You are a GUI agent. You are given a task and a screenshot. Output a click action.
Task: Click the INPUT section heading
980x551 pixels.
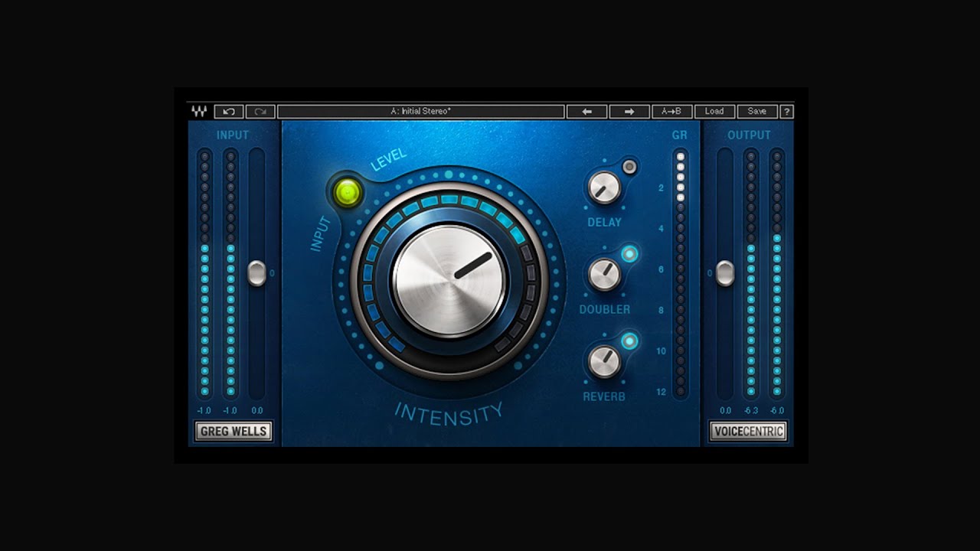pyautogui.click(x=233, y=135)
